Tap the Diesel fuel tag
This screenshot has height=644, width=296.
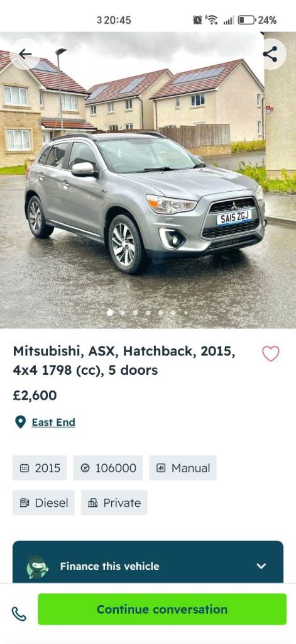coord(43,502)
